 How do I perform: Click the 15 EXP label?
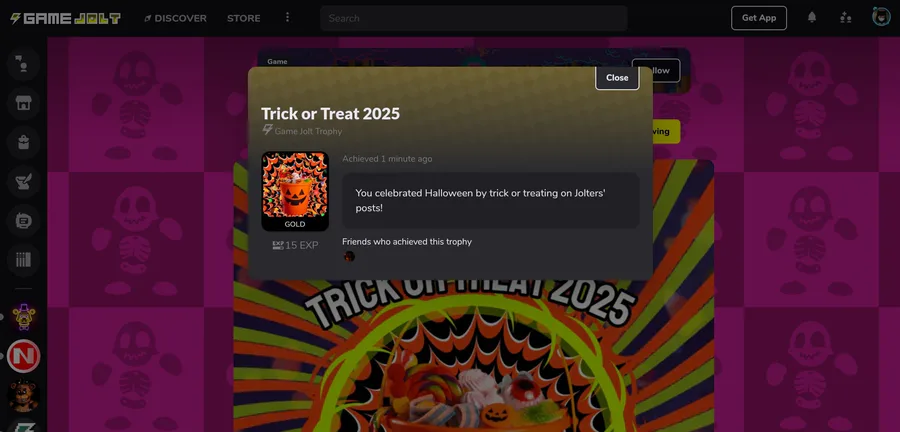point(295,246)
